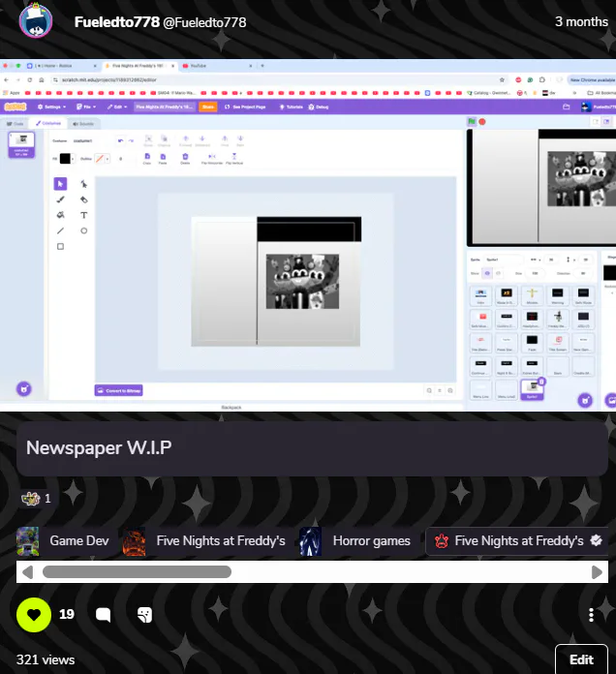
Task: Open the Scratch Settings dropdown
Action: [51, 107]
